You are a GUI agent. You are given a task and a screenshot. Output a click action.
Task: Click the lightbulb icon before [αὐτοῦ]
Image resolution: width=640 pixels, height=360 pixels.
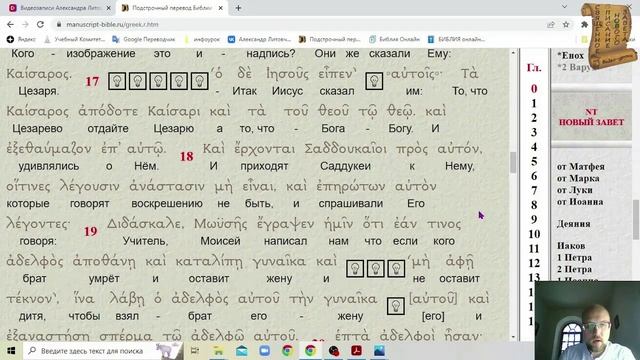tap(396, 306)
